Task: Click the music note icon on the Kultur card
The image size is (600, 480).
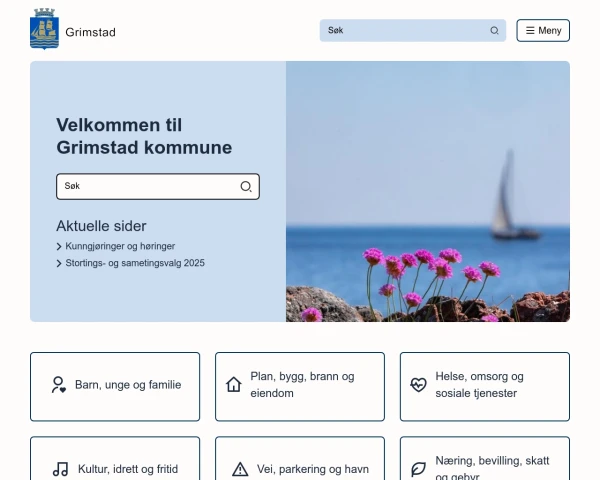Action: click(x=60, y=469)
